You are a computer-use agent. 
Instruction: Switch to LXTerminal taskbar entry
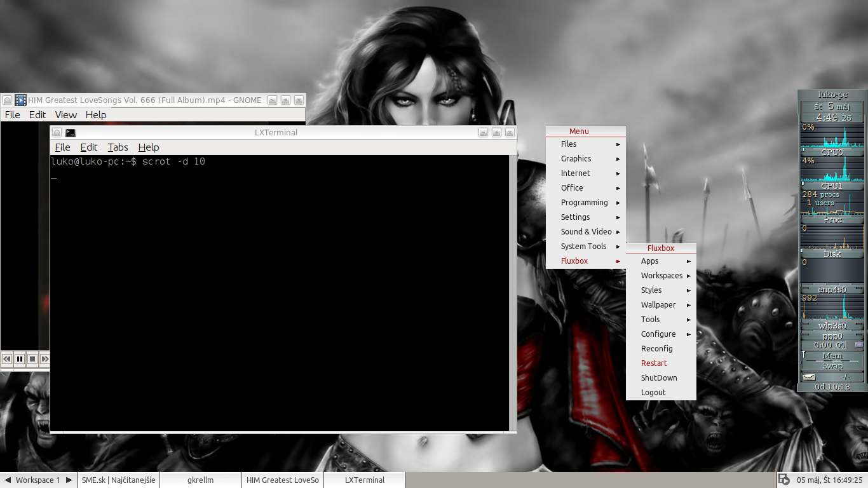(365, 480)
